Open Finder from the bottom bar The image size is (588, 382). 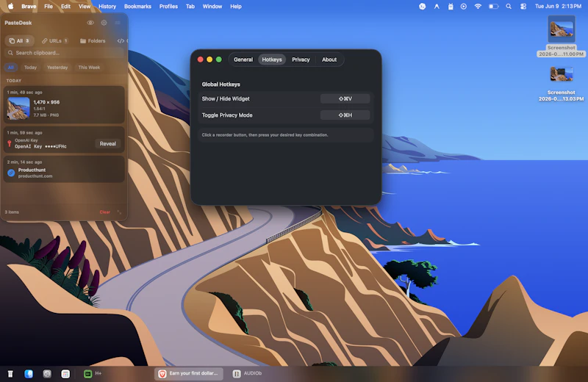29,374
